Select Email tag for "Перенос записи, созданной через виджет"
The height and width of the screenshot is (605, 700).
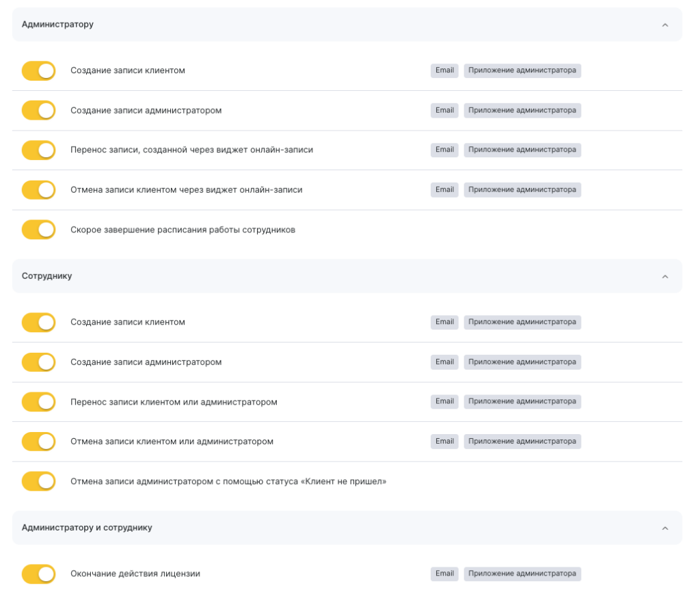(x=444, y=150)
